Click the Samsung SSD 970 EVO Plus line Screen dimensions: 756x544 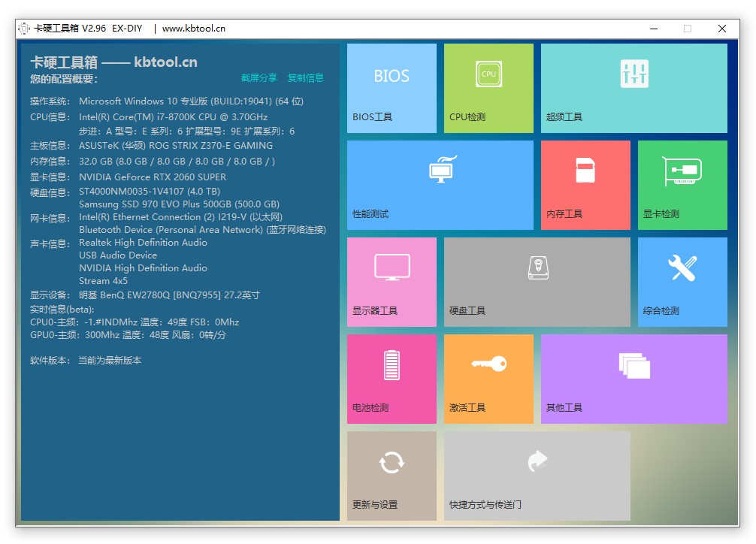pos(179,204)
